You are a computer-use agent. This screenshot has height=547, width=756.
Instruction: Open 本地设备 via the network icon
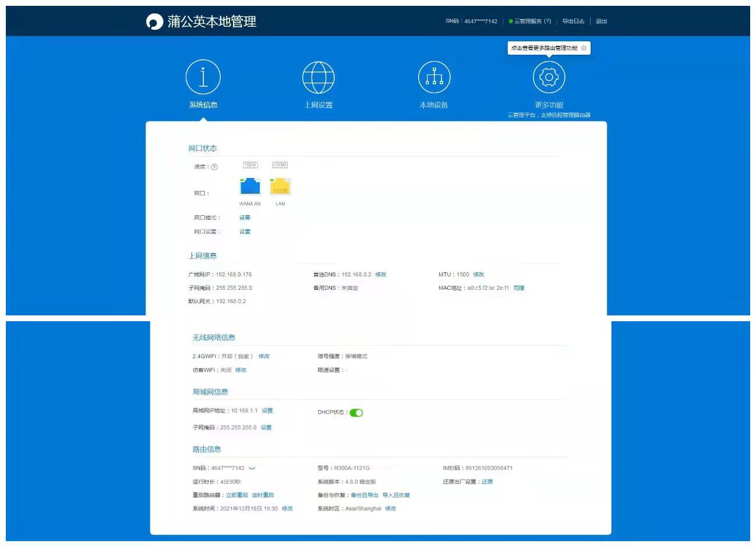(434, 76)
